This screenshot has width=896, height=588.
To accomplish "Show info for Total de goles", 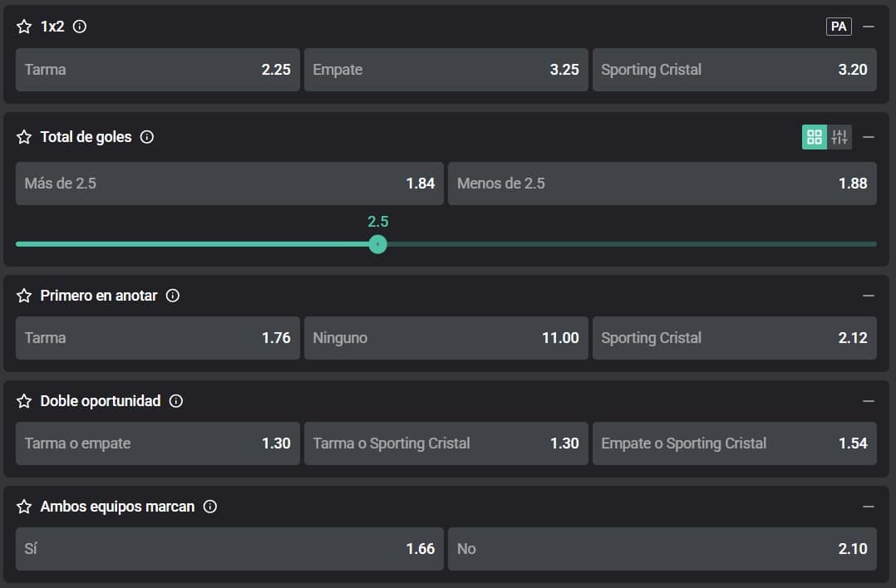I will coord(147,137).
